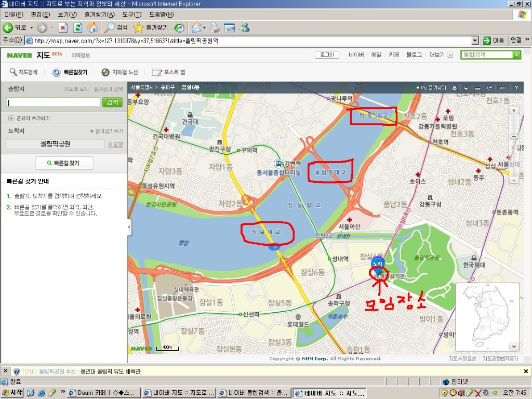Collapse the left side panel arrow

(129, 227)
